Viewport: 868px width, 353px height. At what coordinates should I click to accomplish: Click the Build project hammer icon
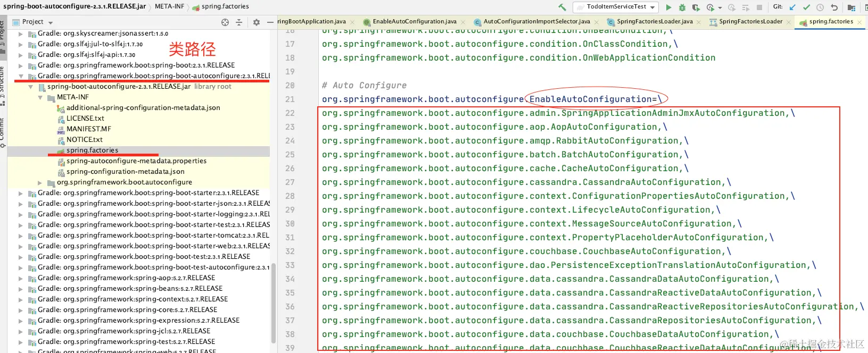[x=562, y=7]
